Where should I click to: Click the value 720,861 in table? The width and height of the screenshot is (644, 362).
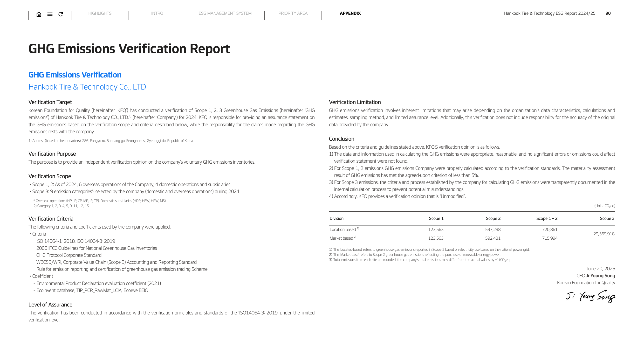coord(550,230)
